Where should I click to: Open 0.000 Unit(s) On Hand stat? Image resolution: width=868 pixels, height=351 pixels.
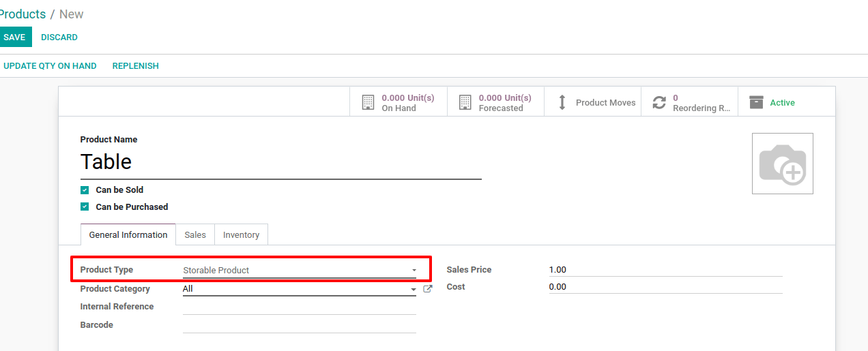[399, 102]
